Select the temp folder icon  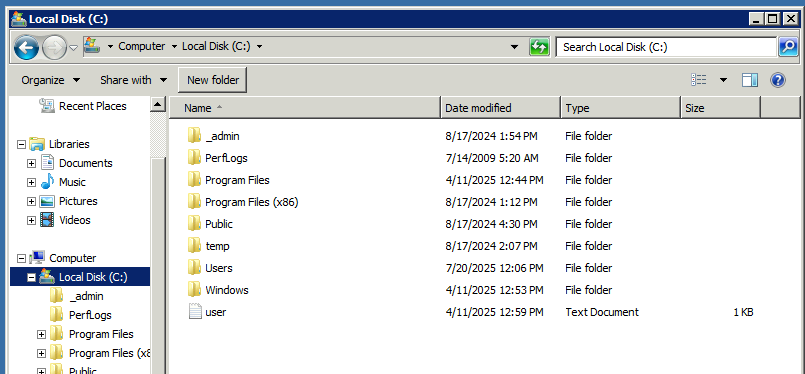click(194, 246)
